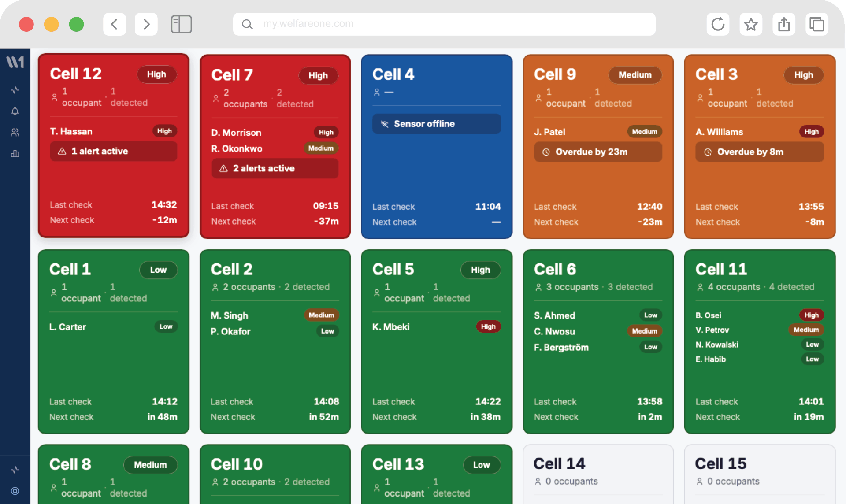Toggle the browser sidebar panel icon
846x504 pixels.
point(181,24)
